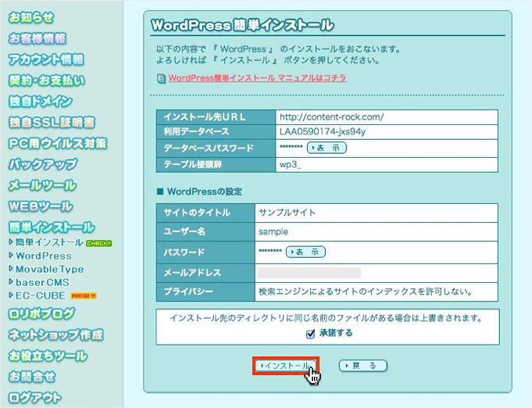
Task: Open the MovableType sub-item in sidebar
Action: 49,269
